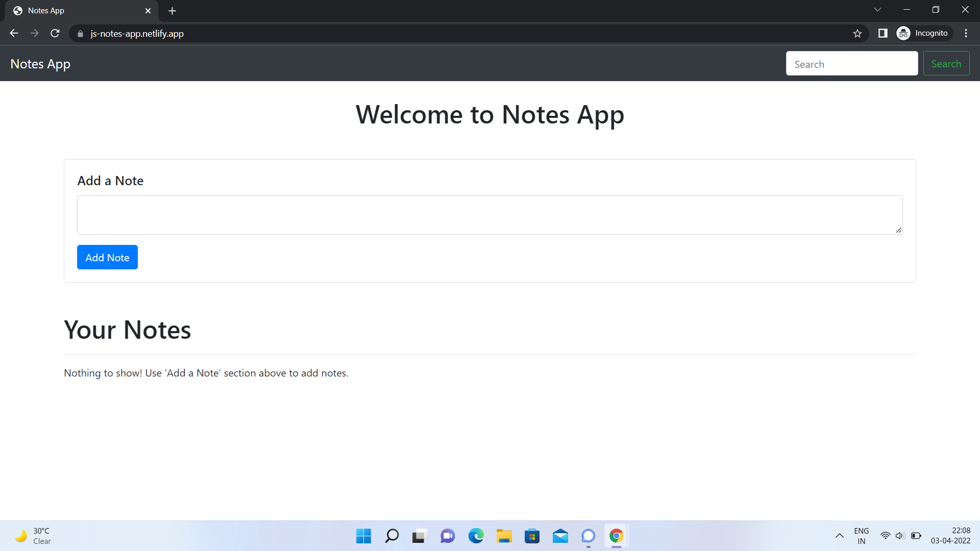Click the Incognito profile button

point(924,33)
